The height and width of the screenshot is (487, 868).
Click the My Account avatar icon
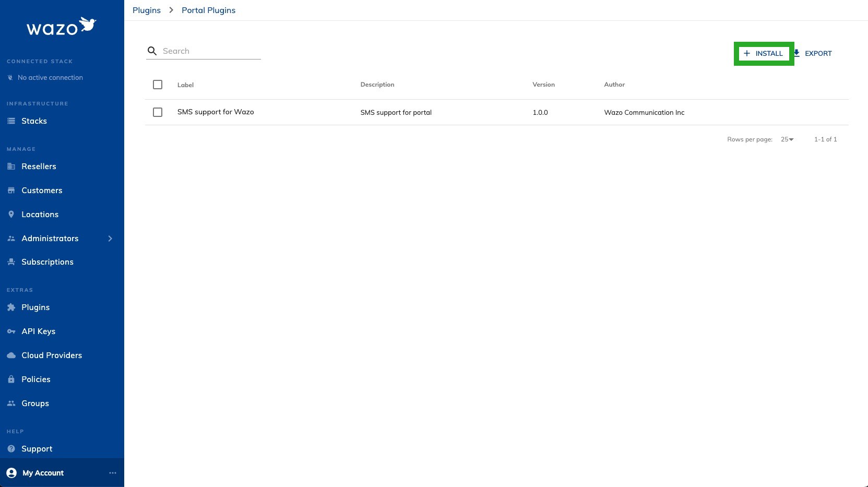click(11, 473)
